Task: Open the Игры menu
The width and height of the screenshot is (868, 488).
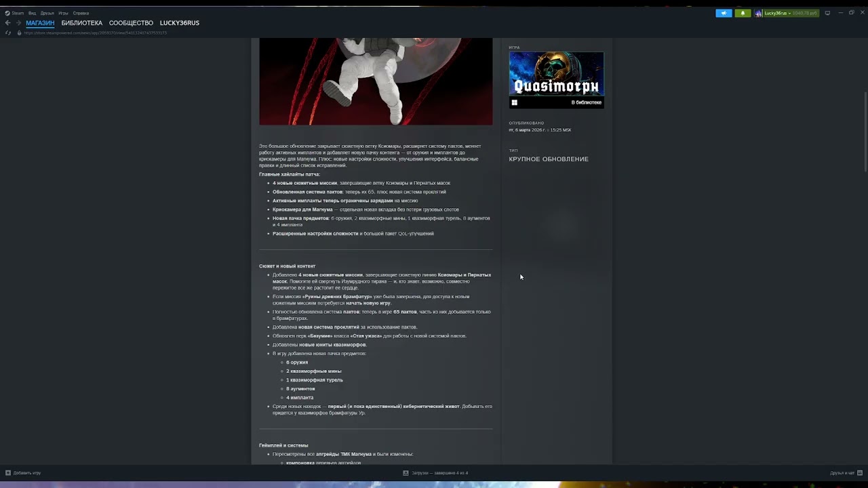Action: [x=63, y=13]
